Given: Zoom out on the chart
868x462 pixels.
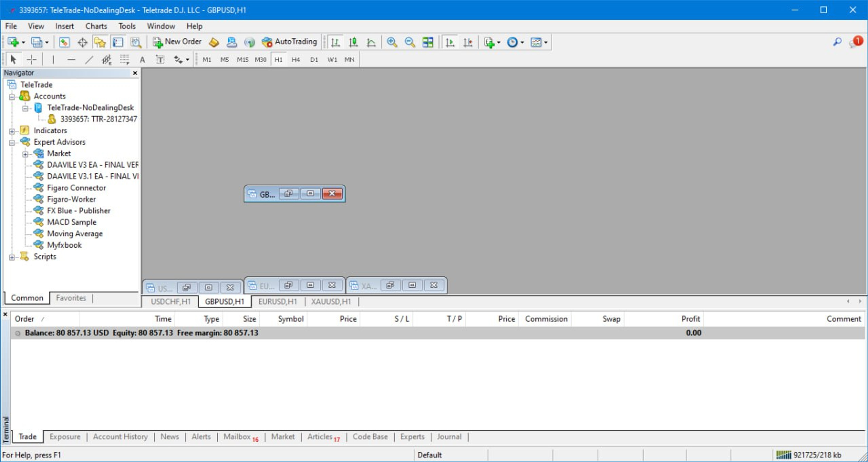Looking at the screenshot, I should [410, 42].
